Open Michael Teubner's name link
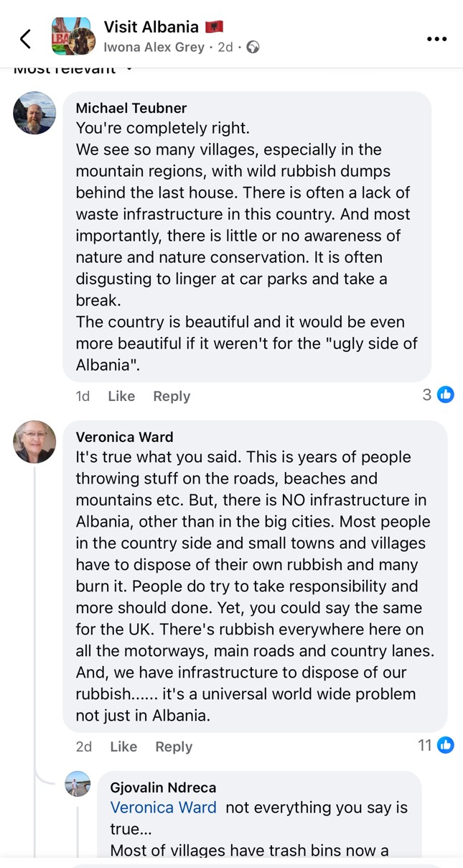Viewport: 463px width, 868px height. (x=131, y=108)
